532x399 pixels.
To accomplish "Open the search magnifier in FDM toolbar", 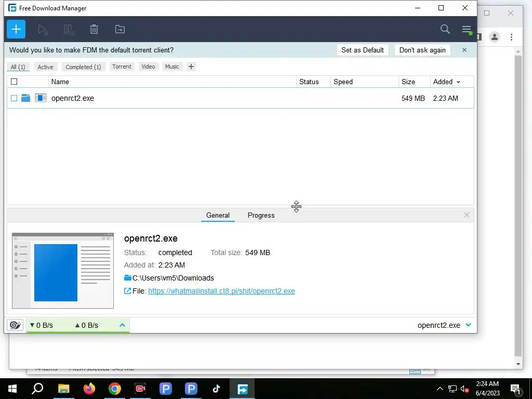I will coord(445,29).
